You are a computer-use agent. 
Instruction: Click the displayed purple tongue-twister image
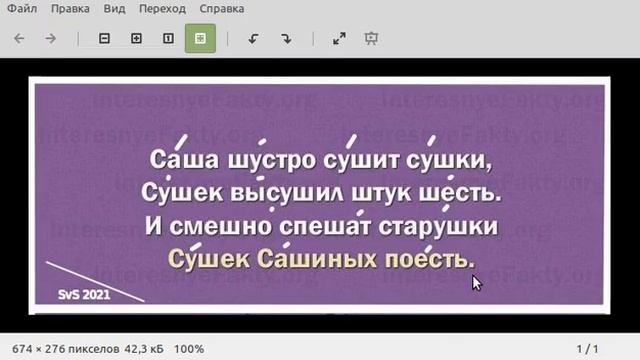319,195
